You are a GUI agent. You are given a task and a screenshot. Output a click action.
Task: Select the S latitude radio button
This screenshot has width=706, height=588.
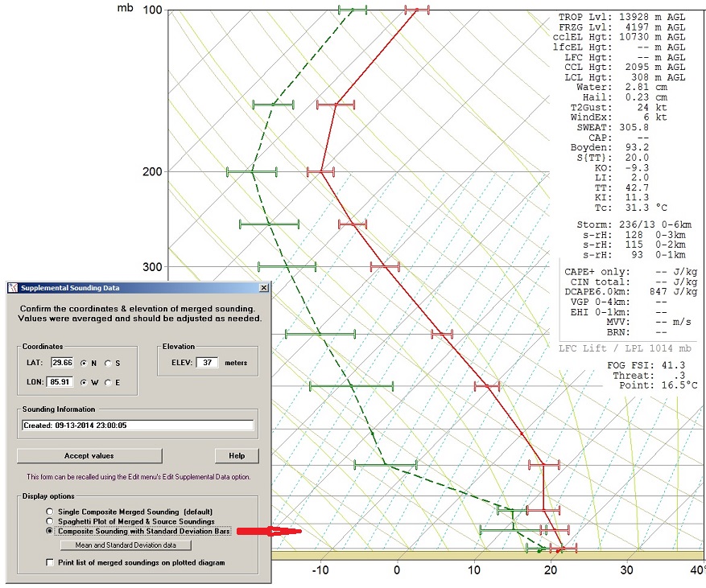tap(108, 363)
